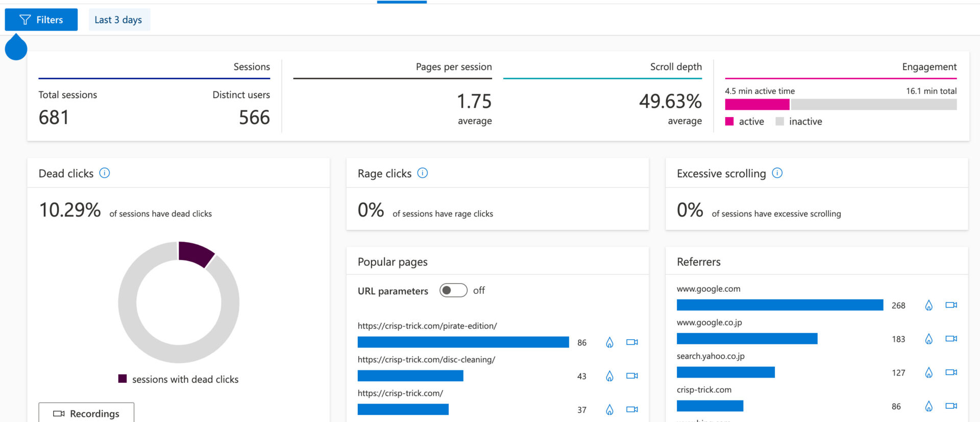View recordings for the disc-cleaning page
The image size is (980, 422).
[x=632, y=376]
